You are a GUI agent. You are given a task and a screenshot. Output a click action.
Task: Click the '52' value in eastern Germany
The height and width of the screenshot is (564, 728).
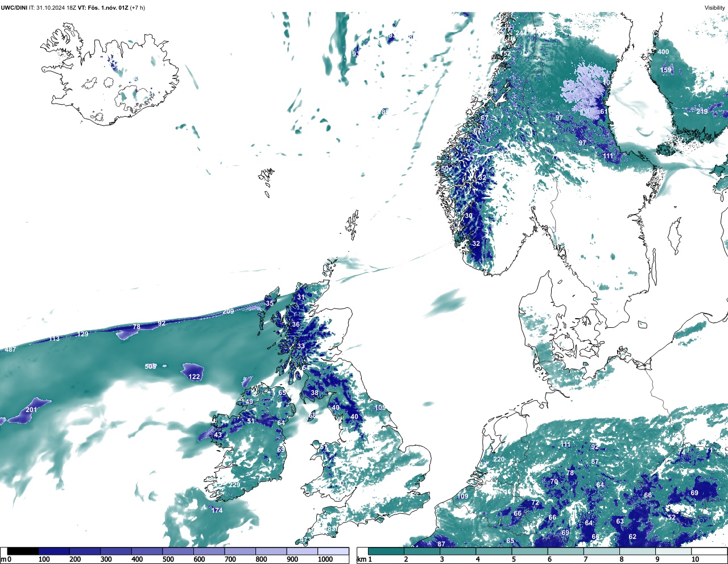(x=672, y=517)
